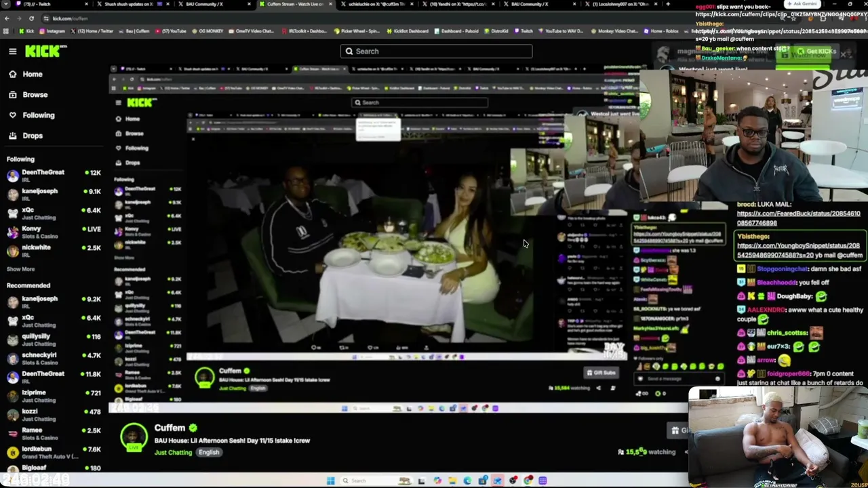Open xQc under Following
868x488 pixels.
click(x=54, y=214)
